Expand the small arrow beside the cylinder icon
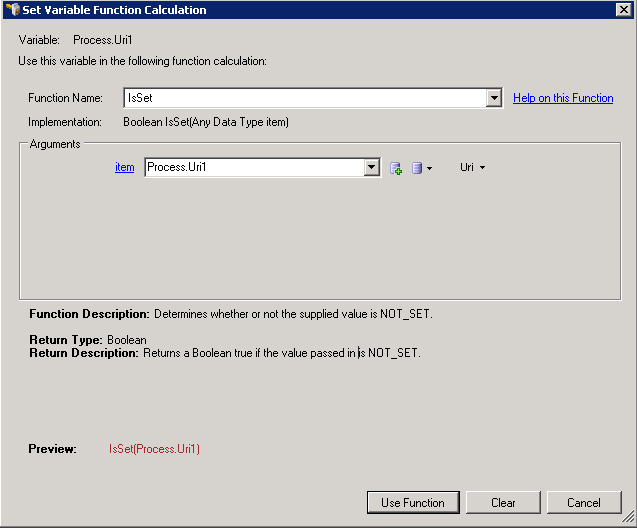Viewport: 637px width, 528px height. [x=430, y=168]
